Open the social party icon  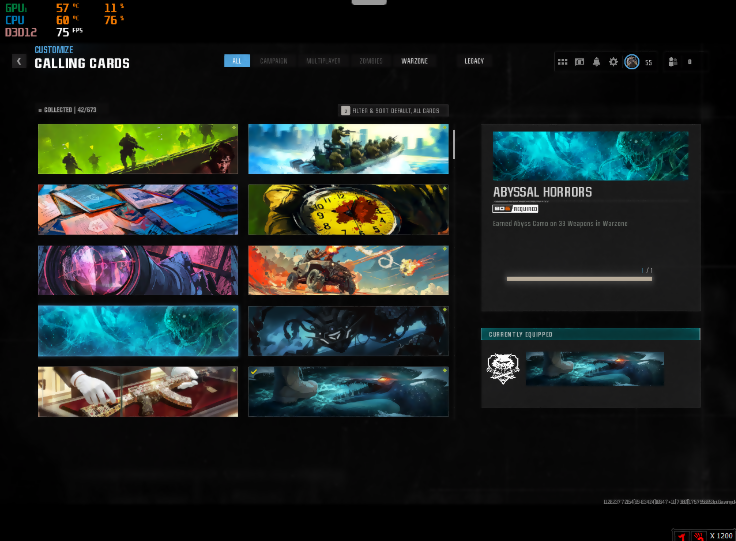(x=673, y=62)
